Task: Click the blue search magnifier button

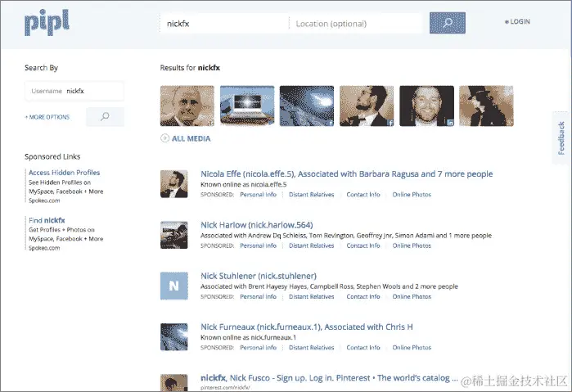Action: click(x=448, y=23)
